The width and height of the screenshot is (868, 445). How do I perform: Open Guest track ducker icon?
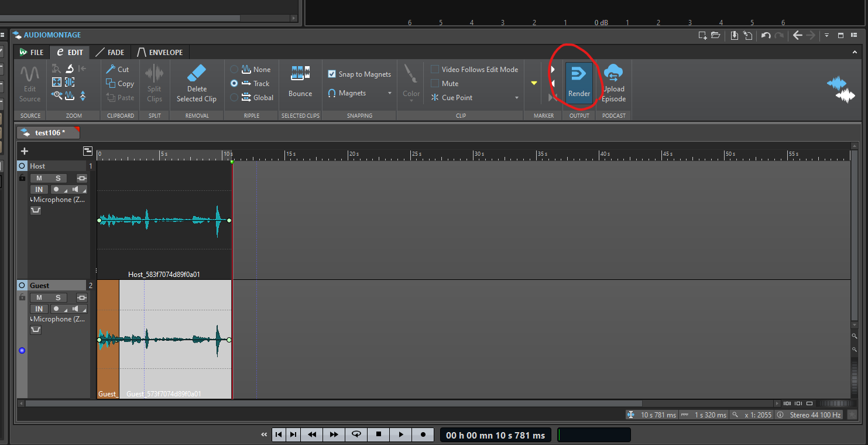point(36,330)
